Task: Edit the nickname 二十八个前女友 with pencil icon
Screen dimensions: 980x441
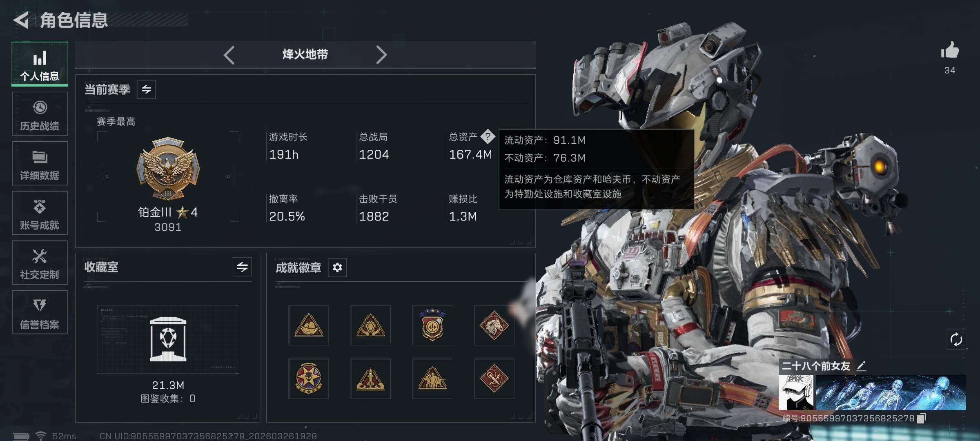Action: coord(861,366)
